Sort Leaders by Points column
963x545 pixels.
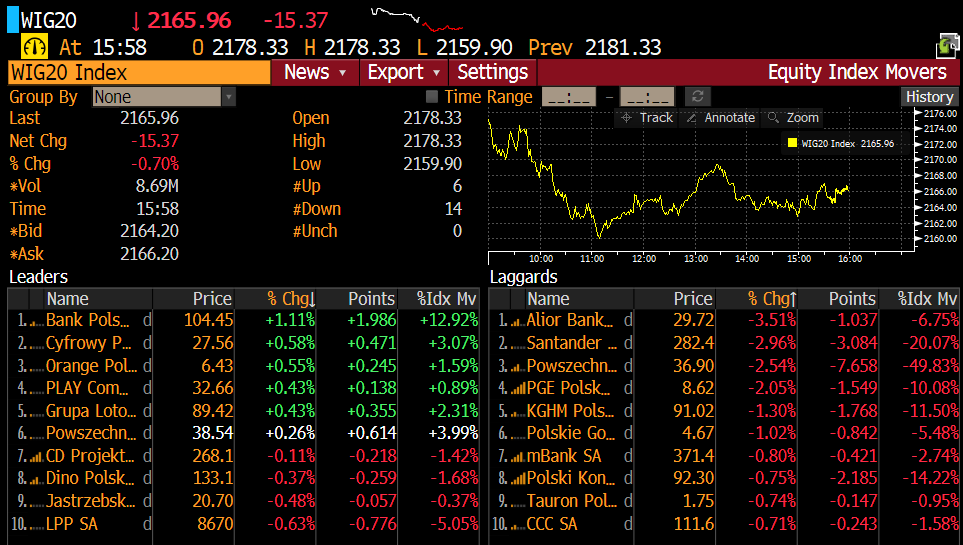[x=357, y=299]
